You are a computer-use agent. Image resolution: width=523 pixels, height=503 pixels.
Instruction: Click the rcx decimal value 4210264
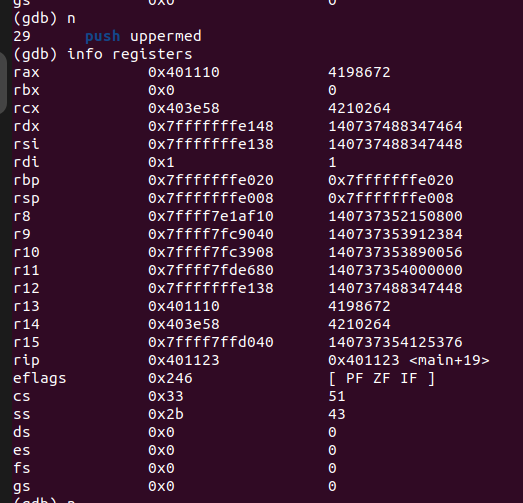(x=359, y=108)
